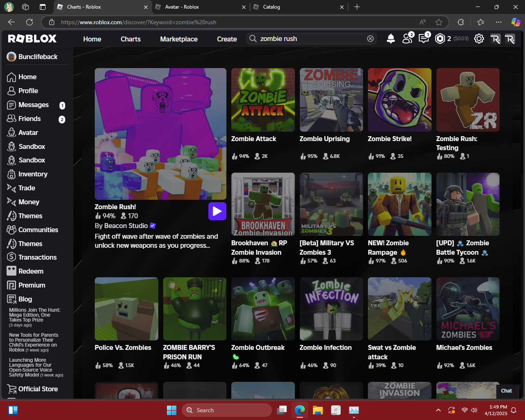Read New Tools for Parents blog post
The width and height of the screenshot is (525, 420).
click(34, 342)
